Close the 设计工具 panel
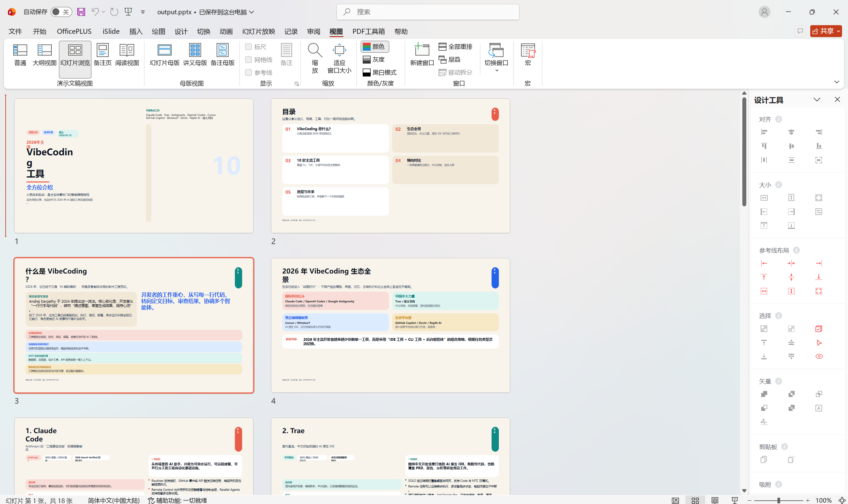Image resolution: width=848 pixels, height=504 pixels. pos(837,100)
